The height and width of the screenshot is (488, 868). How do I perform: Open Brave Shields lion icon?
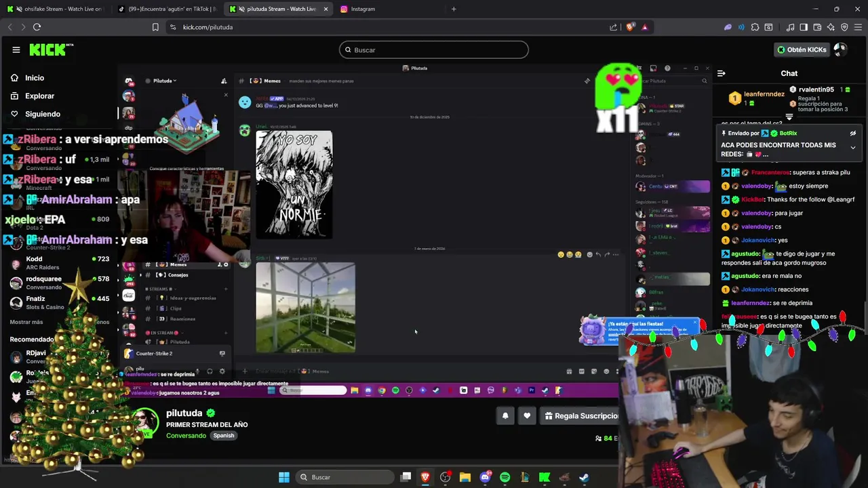630,27
